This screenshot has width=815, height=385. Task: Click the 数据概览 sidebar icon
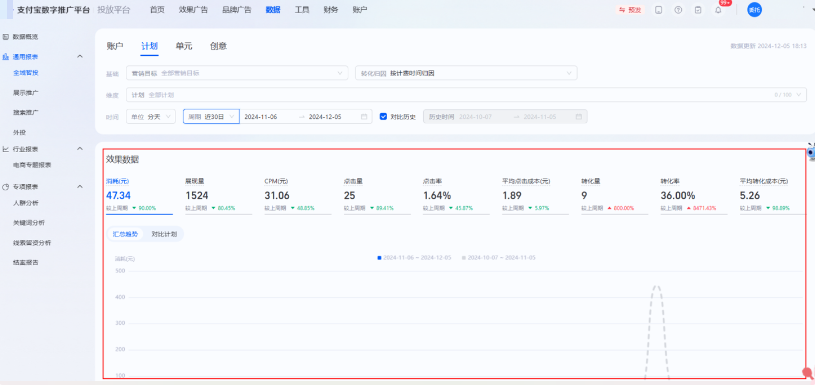point(6,37)
